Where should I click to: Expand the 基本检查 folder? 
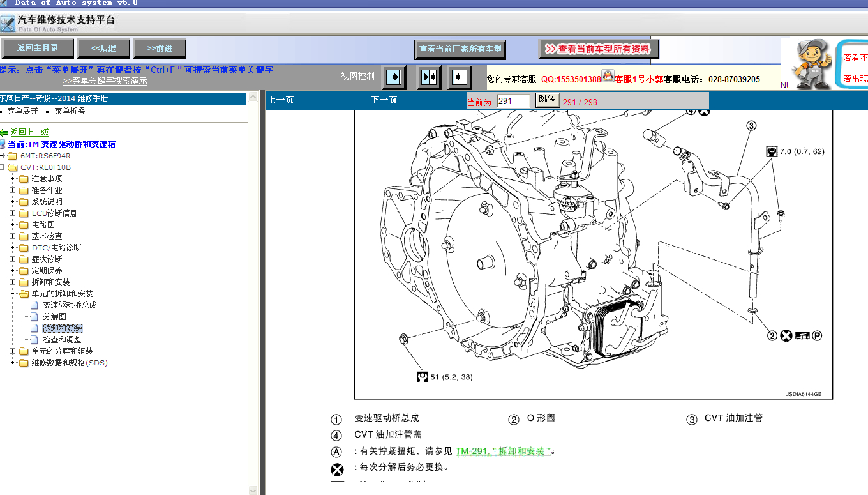13,236
